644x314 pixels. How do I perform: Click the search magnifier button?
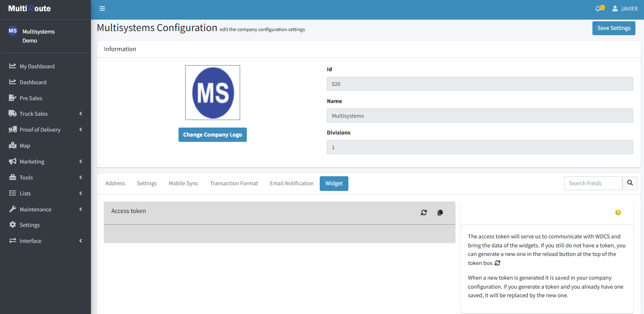click(x=630, y=183)
